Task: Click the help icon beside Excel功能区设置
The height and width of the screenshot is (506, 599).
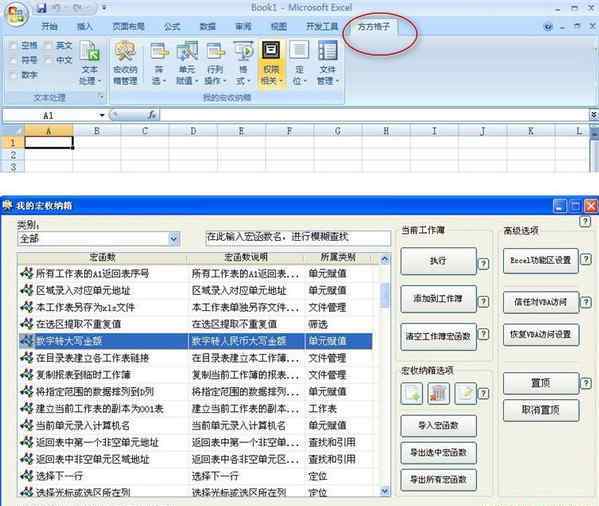Action: point(586,260)
